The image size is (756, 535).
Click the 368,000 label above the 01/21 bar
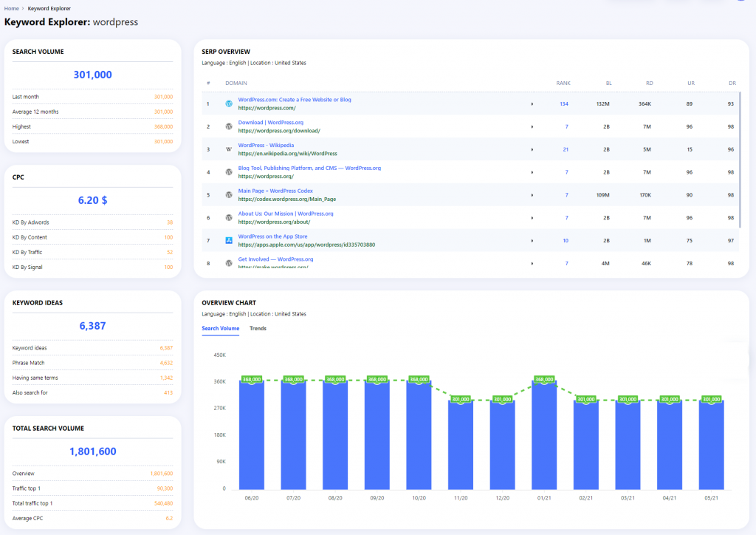544,380
